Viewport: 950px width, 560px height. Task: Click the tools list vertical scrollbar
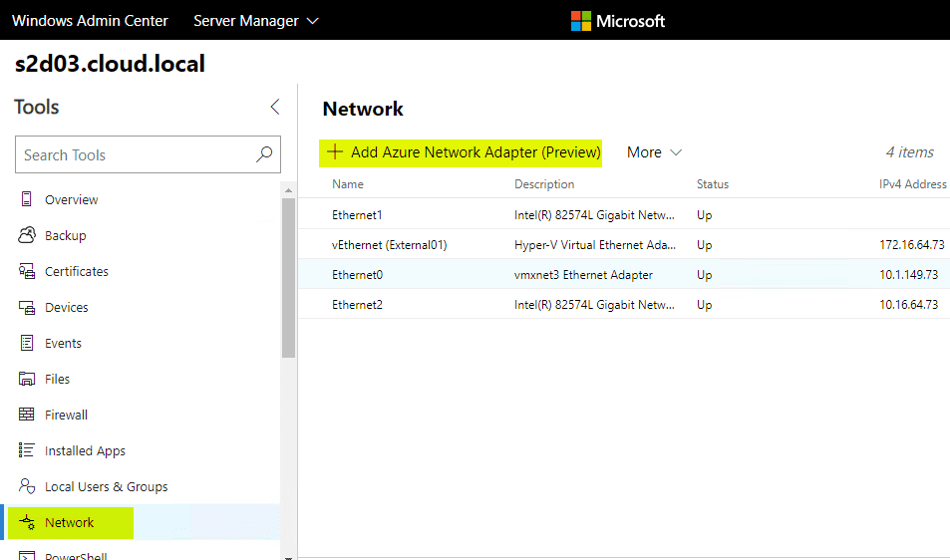pyautogui.click(x=289, y=279)
